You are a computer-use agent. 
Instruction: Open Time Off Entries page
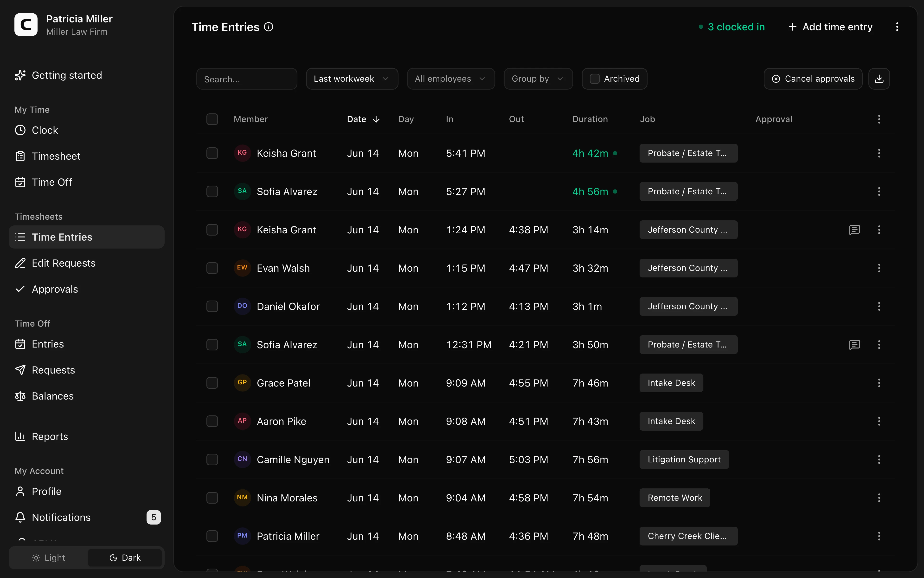tap(86, 344)
